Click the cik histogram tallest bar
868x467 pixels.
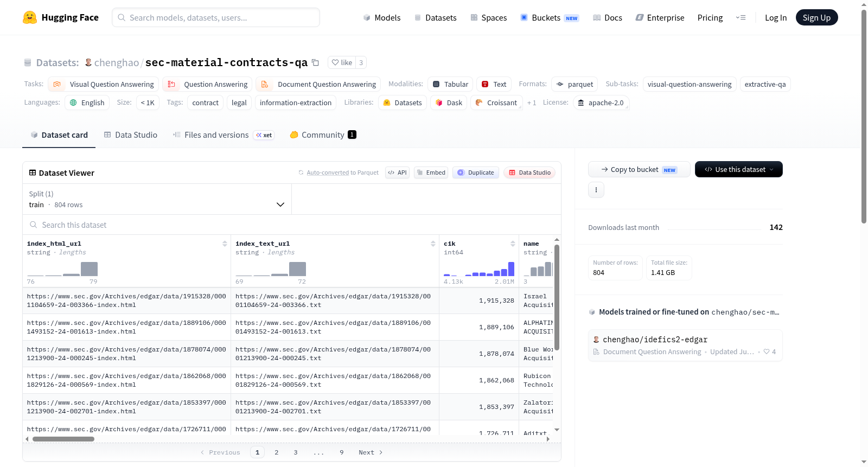click(511, 268)
